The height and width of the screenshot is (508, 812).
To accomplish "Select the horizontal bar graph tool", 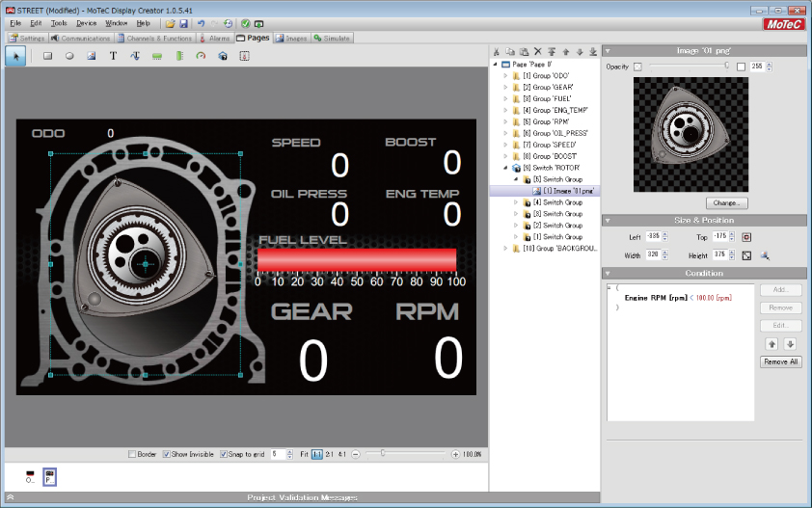I will [157, 56].
